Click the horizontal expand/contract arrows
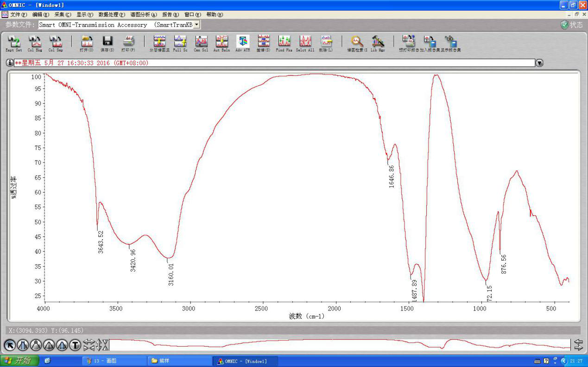Viewport: 588px width, 367px height. 89,345
